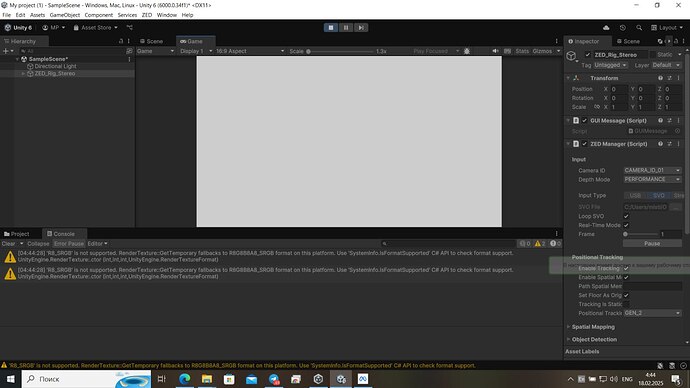Viewport: 690px width, 388px height.
Task: Open the Depth Mode PERFORMANCE dropdown
Action: [652, 179]
